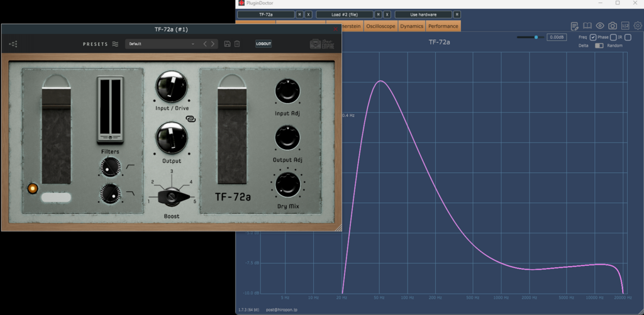Click the TF-72a title above the graph
The image size is (644, 315).
(x=439, y=42)
